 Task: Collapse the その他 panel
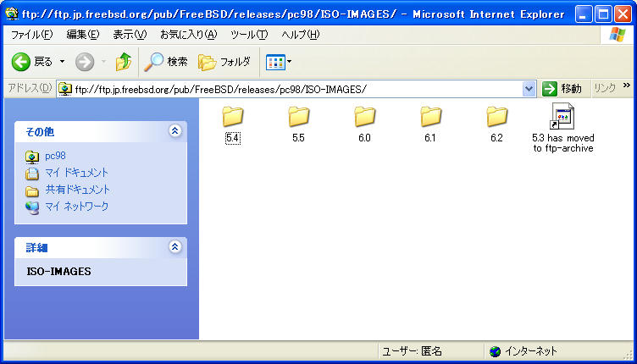(175, 131)
